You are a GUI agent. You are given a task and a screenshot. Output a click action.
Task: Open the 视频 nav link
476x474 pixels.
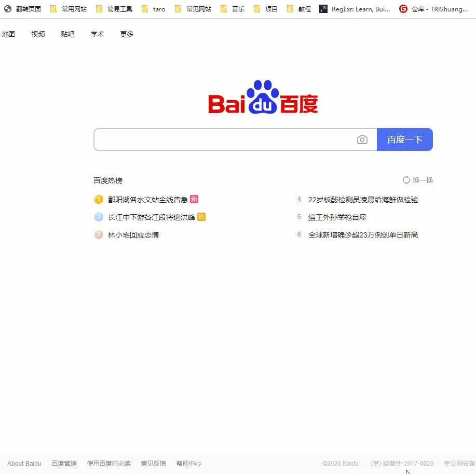coord(38,34)
